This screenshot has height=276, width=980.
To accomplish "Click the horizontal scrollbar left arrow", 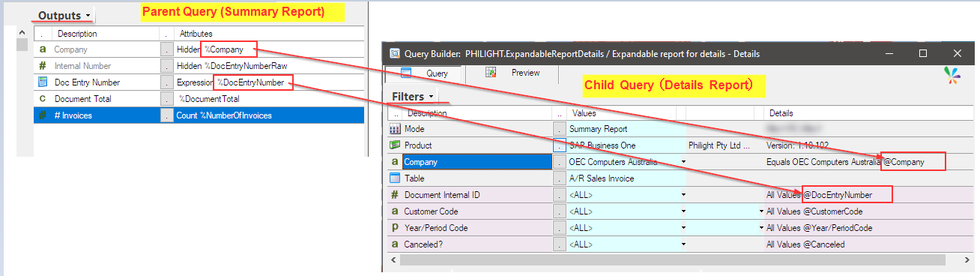I will (x=393, y=259).
